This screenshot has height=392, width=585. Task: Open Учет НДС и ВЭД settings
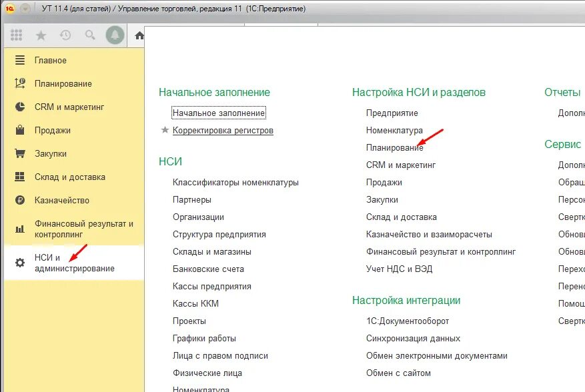coord(399,269)
